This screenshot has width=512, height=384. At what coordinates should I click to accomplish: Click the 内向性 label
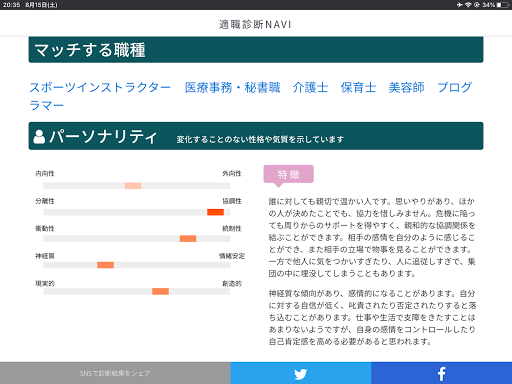point(45,173)
